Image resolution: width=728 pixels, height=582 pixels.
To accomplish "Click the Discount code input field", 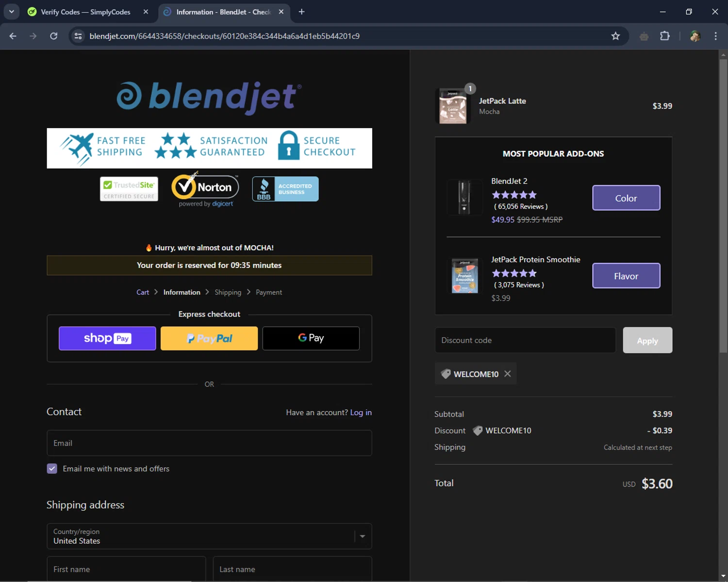I will click(x=525, y=340).
